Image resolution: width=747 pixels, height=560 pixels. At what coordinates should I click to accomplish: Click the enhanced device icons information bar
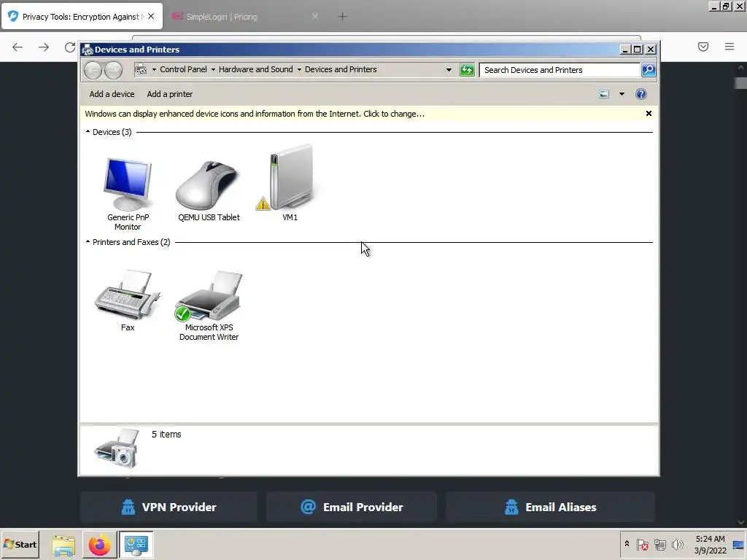pos(255,114)
